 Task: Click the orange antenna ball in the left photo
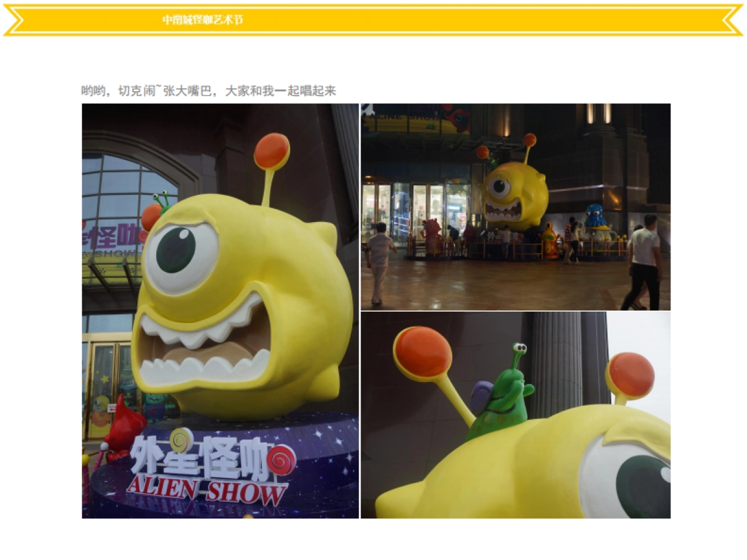coord(272,151)
